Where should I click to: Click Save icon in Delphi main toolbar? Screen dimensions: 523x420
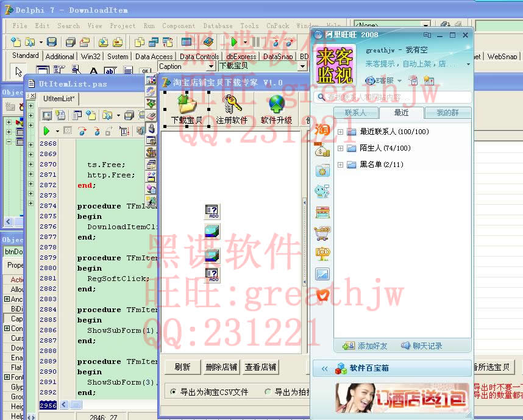pos(51,42)
